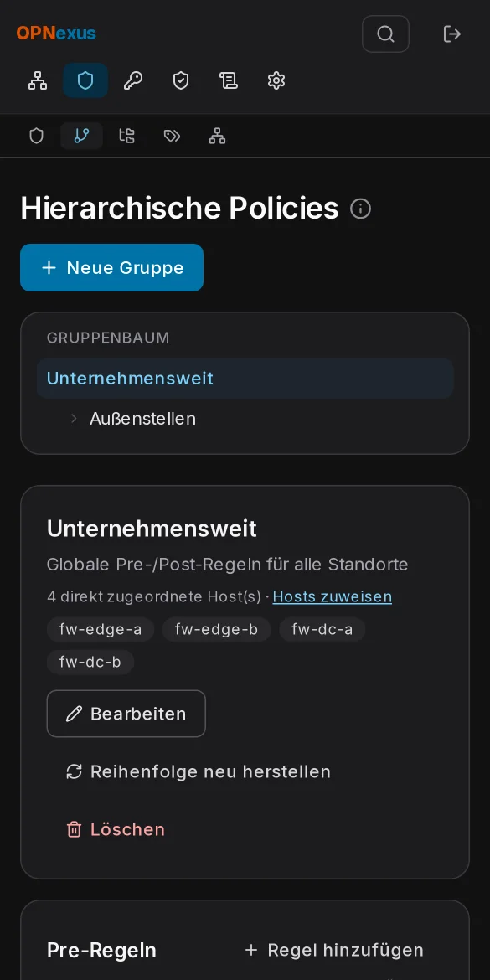This screenshot has height=980, width=490.
Task: Open the search icon button
Action: [385, 34]
